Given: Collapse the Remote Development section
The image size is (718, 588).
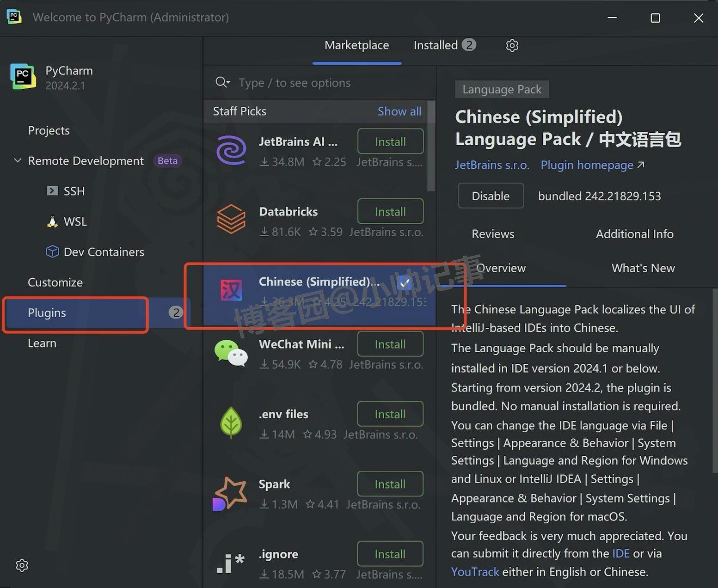Looking at the screenshot, I should [17, 160].
